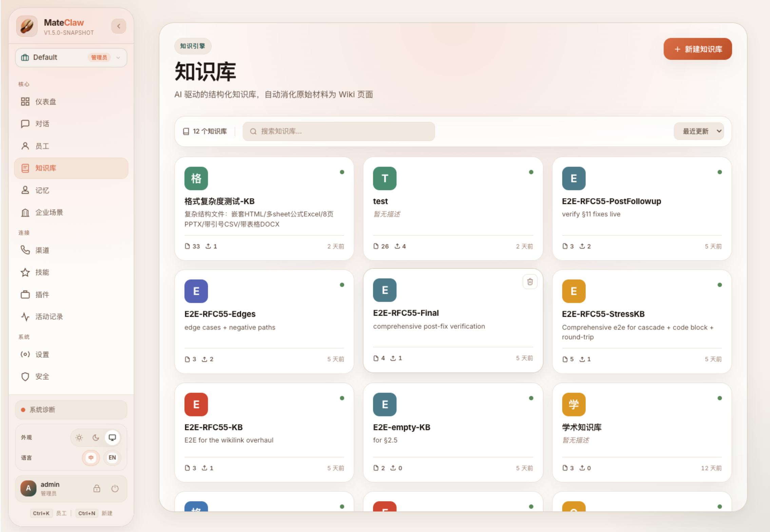Open the 插件 plugins page
This screenshot has height=532, width=770.
(71, 294)
